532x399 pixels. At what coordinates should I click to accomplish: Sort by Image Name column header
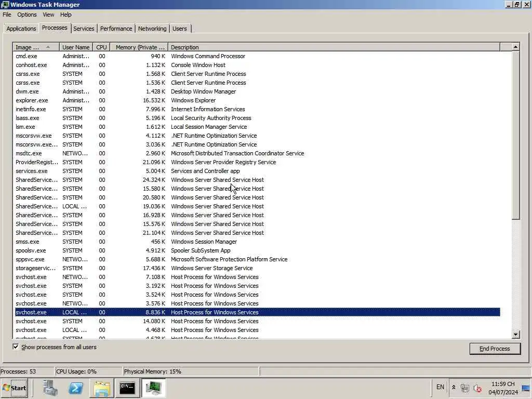click(36, 47)
